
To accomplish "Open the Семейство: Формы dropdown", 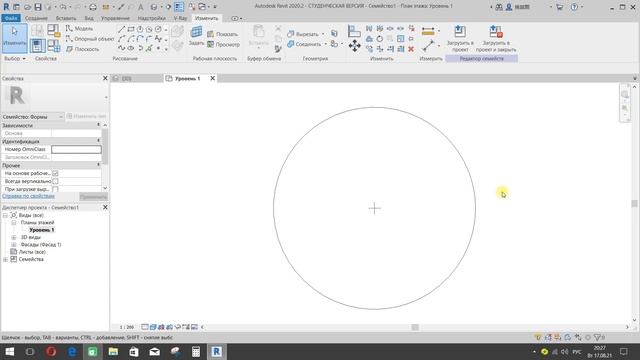I will click(33, 117).
